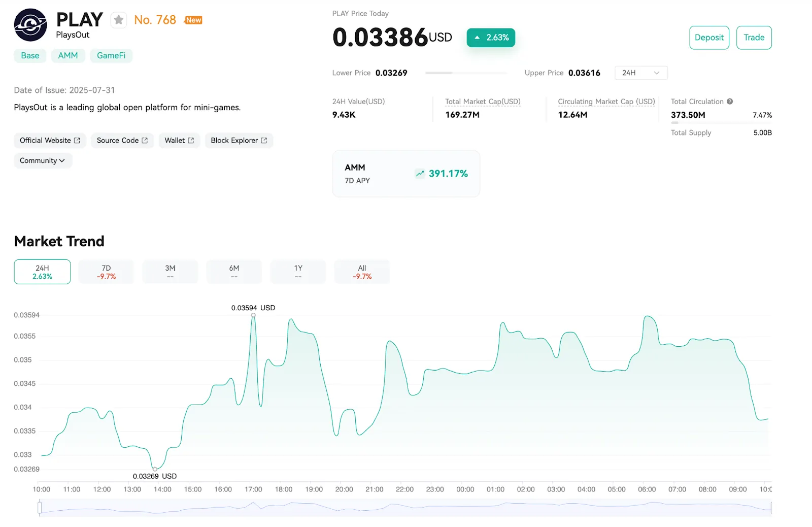The width and height of the screenshot is (812, 527).
Task: Click the 0.03594 USD peak marker on chart
Action: [x=253, y=315]
